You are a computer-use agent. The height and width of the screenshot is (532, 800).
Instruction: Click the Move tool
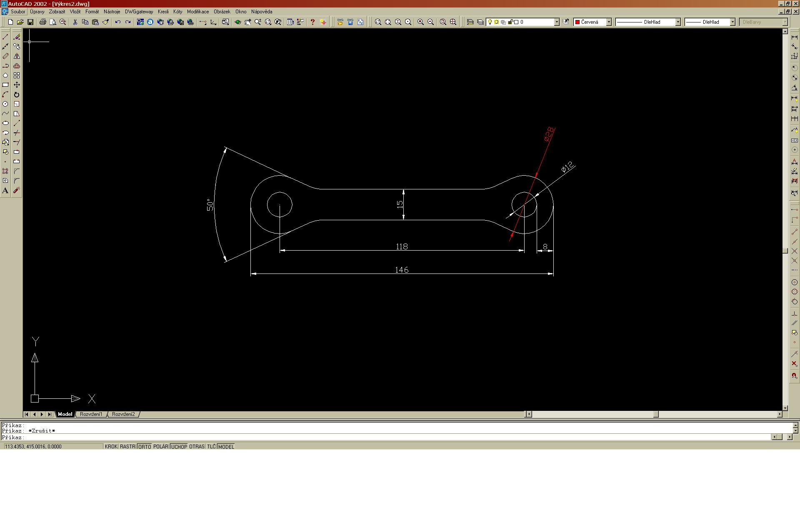point(17,85)
